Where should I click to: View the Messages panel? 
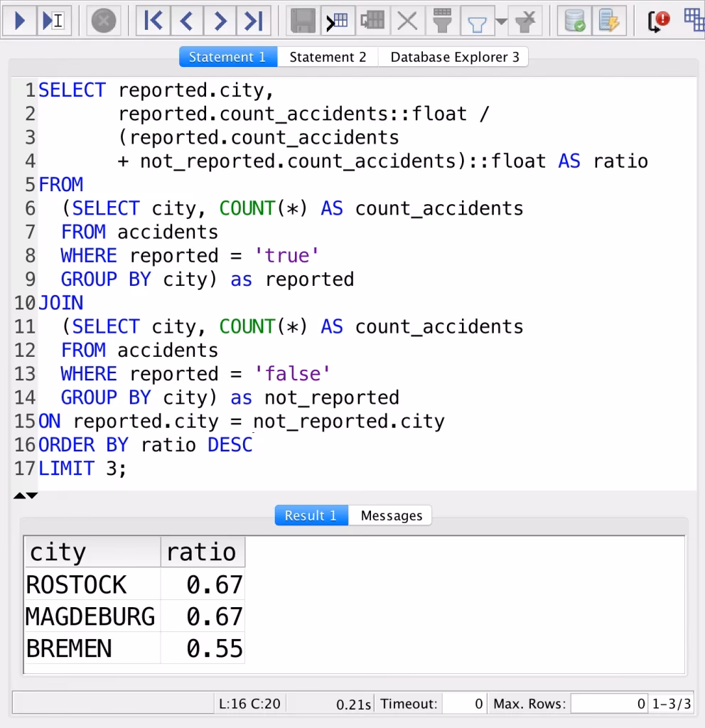390,515
